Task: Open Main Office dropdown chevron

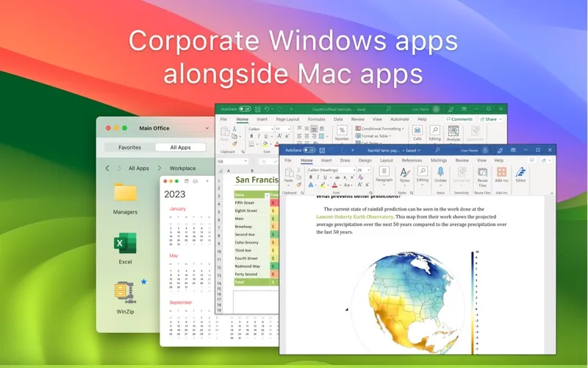Action: 207,128
